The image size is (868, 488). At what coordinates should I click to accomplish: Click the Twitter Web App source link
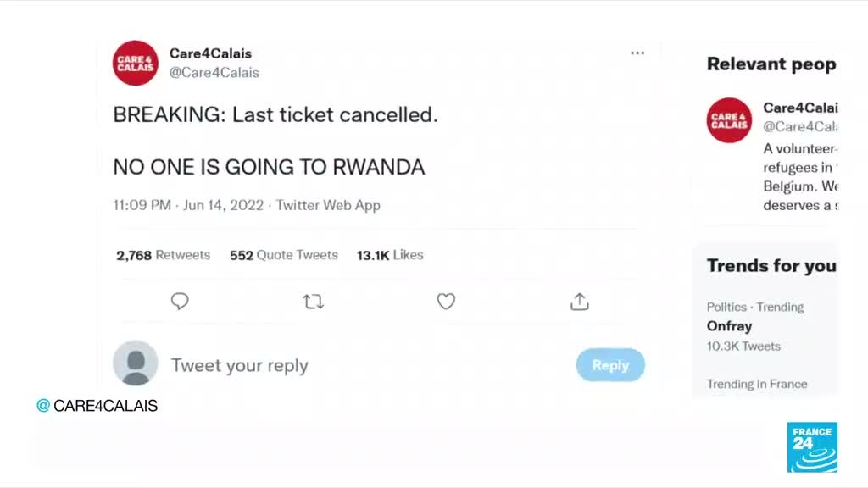(x=328, y=205)
